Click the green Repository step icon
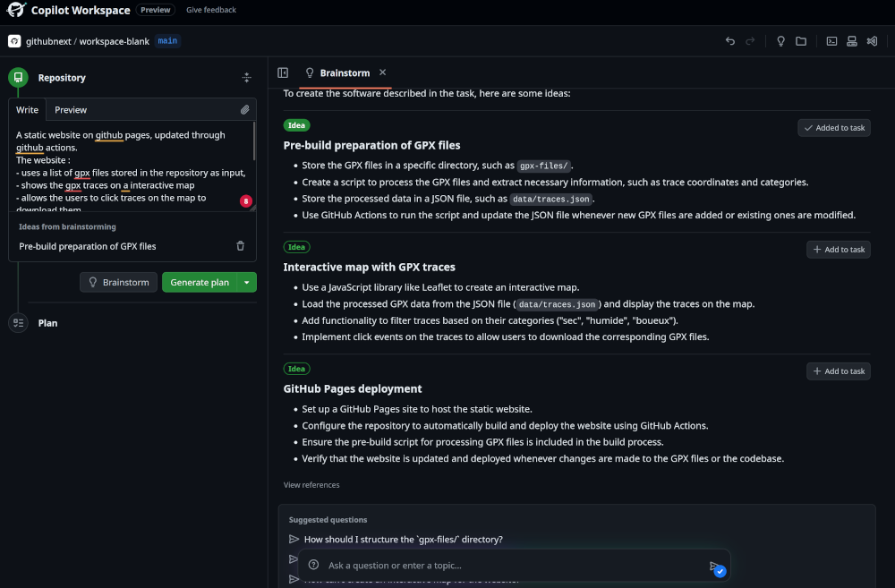This screenshot has width=895, height=588. [18, 78]
